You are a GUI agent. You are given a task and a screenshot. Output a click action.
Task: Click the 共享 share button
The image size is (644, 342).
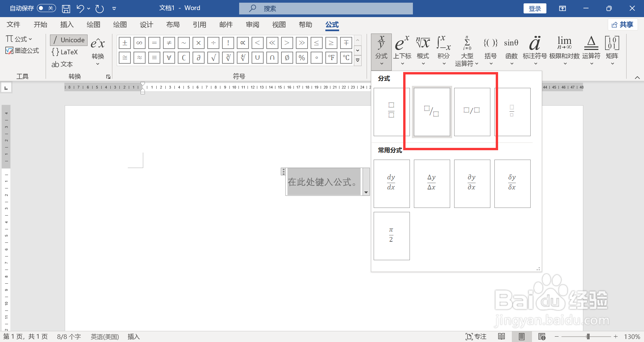tap(623, 24)
